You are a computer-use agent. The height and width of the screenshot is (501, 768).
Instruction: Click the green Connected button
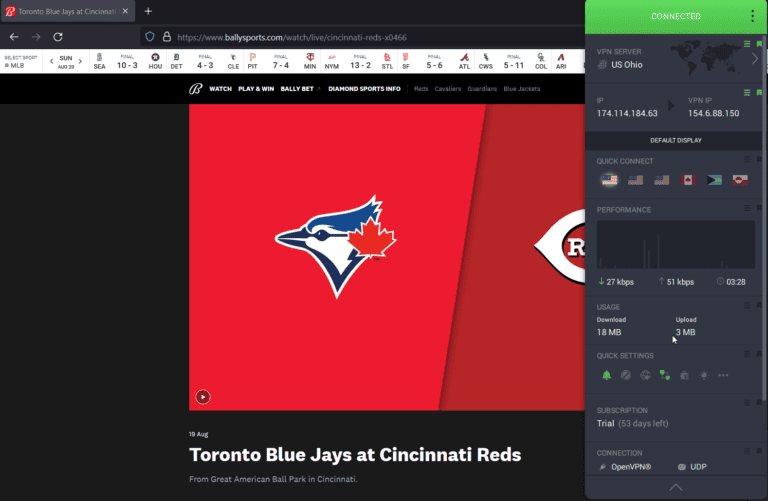coord(676,16)
